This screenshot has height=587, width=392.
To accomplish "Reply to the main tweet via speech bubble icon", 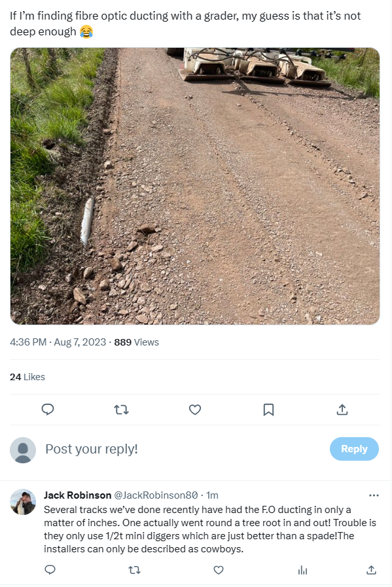I will point(48,408).
